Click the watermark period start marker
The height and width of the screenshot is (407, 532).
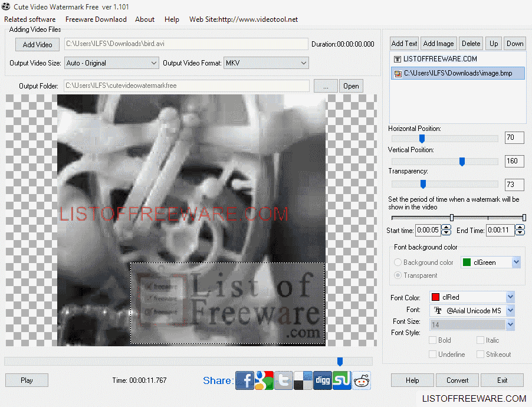click(x=452, y=218)
